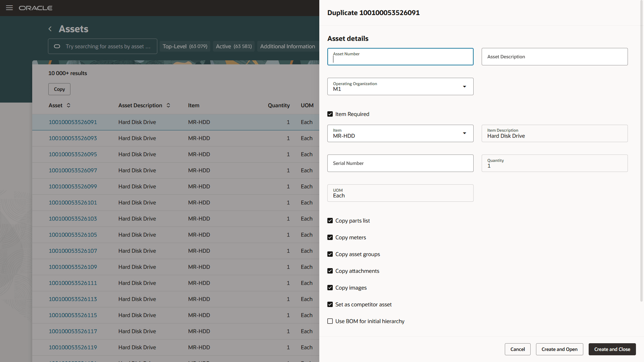Toggle Copy attachments checkbox
644x362 pixels.
coord(330,271)
